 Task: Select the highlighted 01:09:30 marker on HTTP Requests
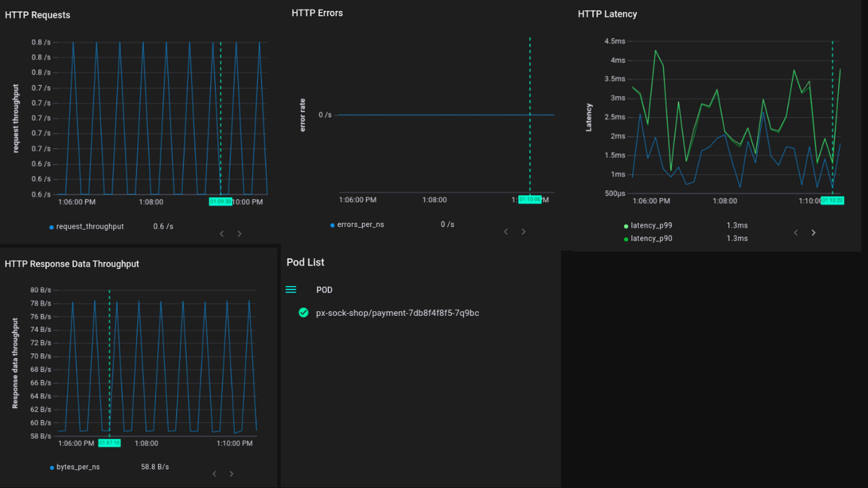(x=220, y=201)
